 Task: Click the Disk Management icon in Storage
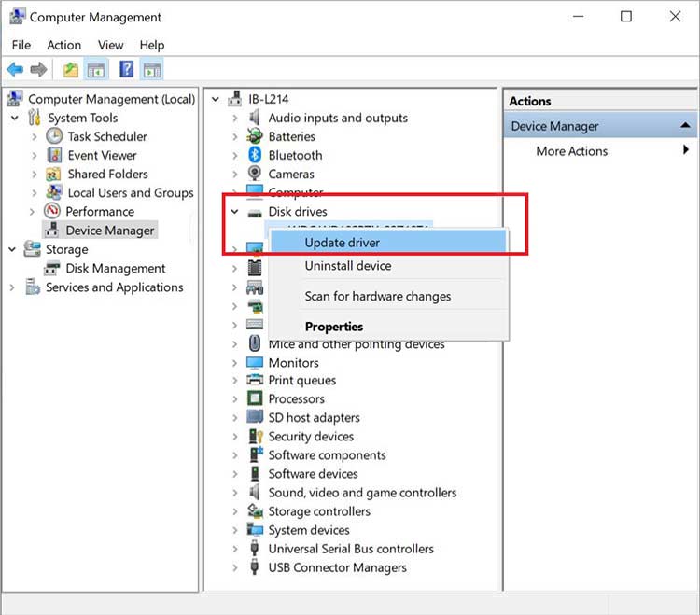(52, 269)
